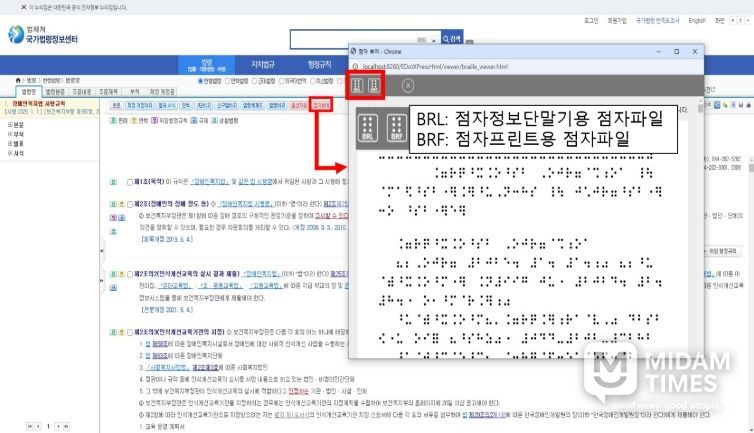
Task: Expand the 서식 tree node
Action: 10,153
